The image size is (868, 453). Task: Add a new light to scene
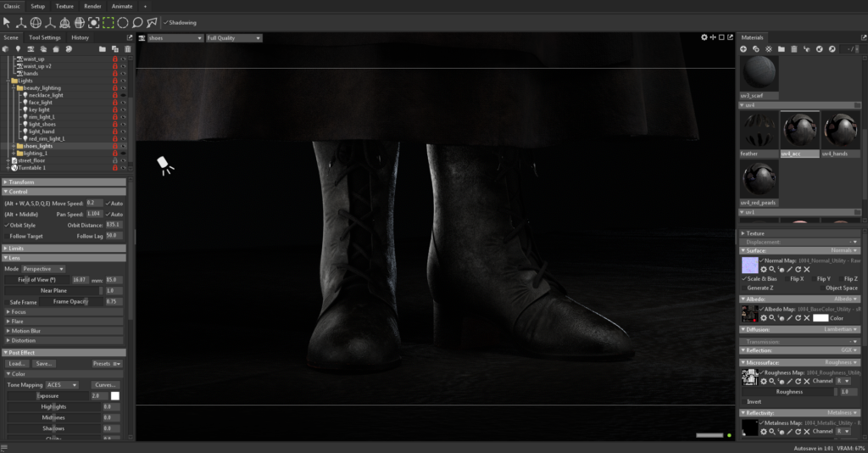(x=18, y=48)
